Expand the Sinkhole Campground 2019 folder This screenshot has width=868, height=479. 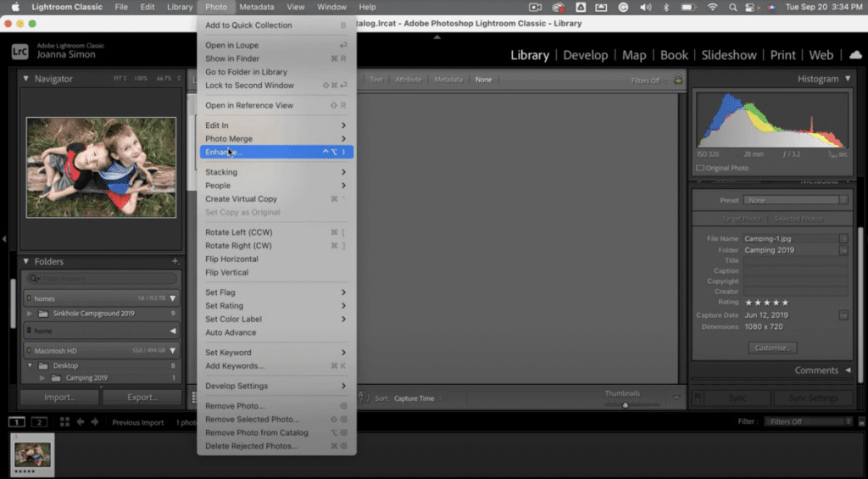click(30, 314)
